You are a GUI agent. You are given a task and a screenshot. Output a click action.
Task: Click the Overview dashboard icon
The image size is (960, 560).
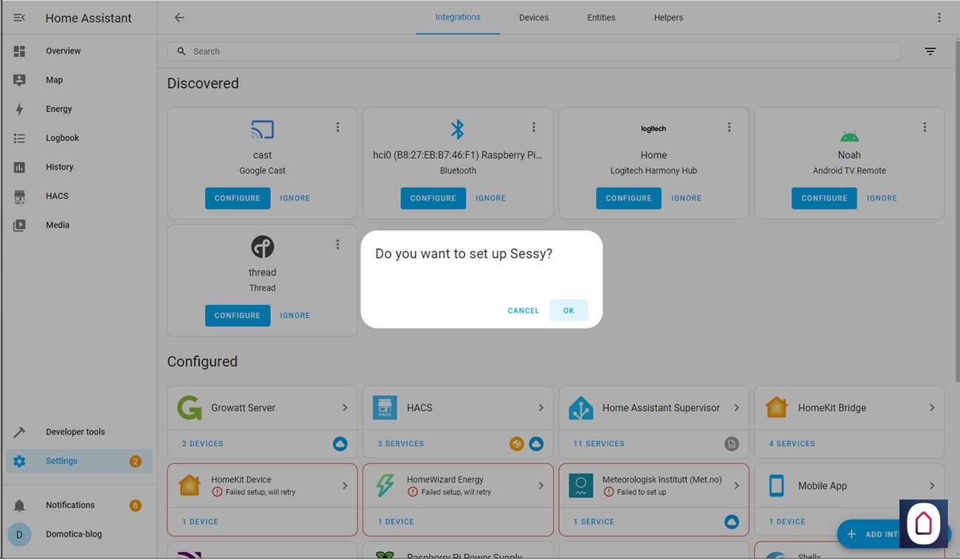[19, 51]
